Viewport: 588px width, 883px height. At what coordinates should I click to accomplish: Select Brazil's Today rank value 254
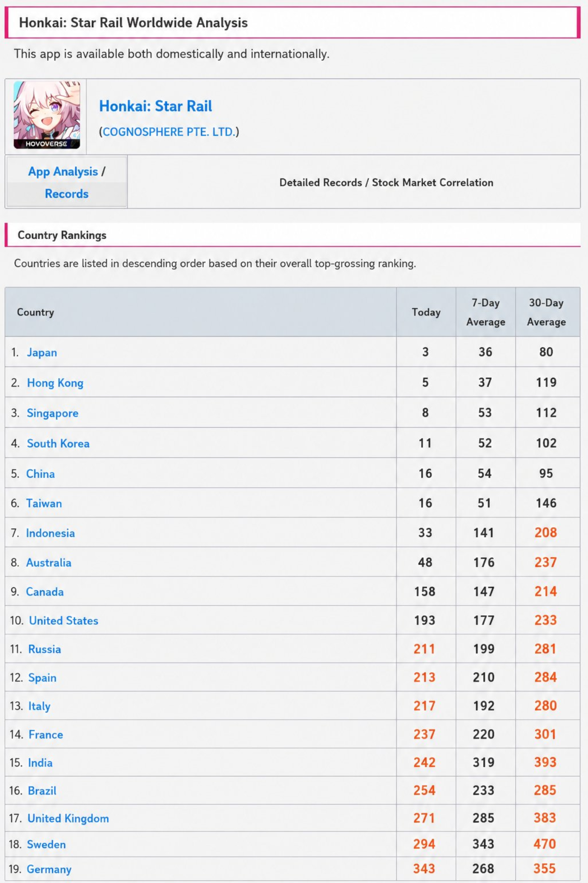(424, 790)
